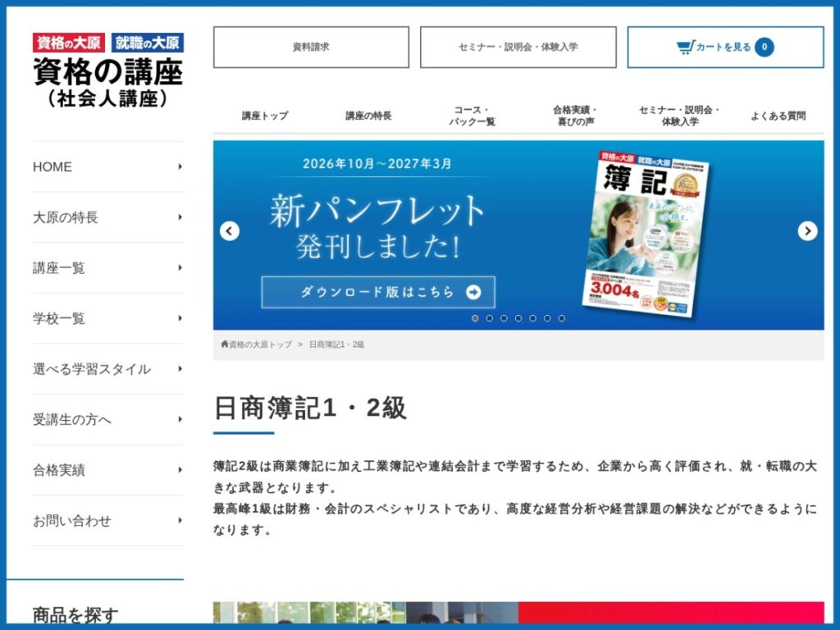Expand arrow next to 大原の特長
The height and width of the screenshot is (630, 840).
[180, 217]
